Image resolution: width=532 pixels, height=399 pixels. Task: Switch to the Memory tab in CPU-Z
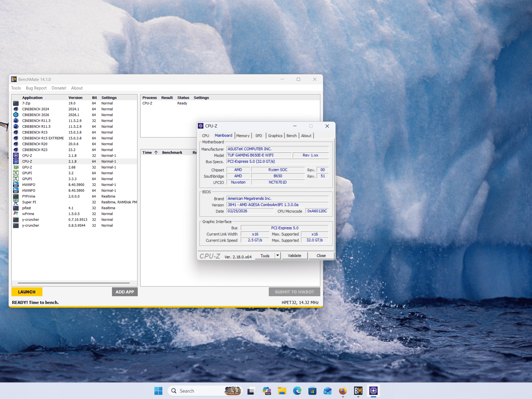coord(243,136)
